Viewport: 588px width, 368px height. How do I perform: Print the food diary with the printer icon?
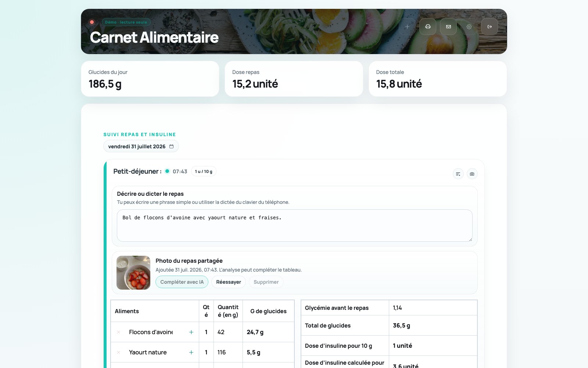pyautogui.click(x=428, y=27)
